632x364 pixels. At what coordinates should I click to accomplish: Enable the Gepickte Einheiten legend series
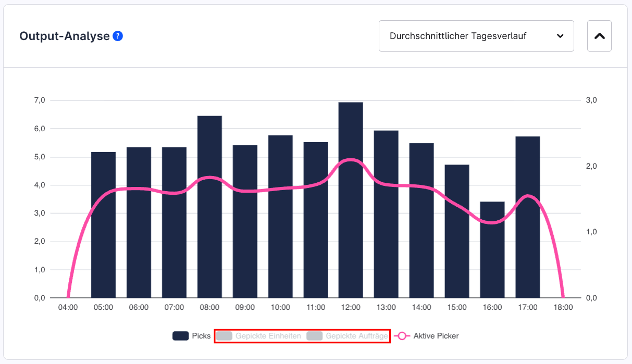click(259, 336)
